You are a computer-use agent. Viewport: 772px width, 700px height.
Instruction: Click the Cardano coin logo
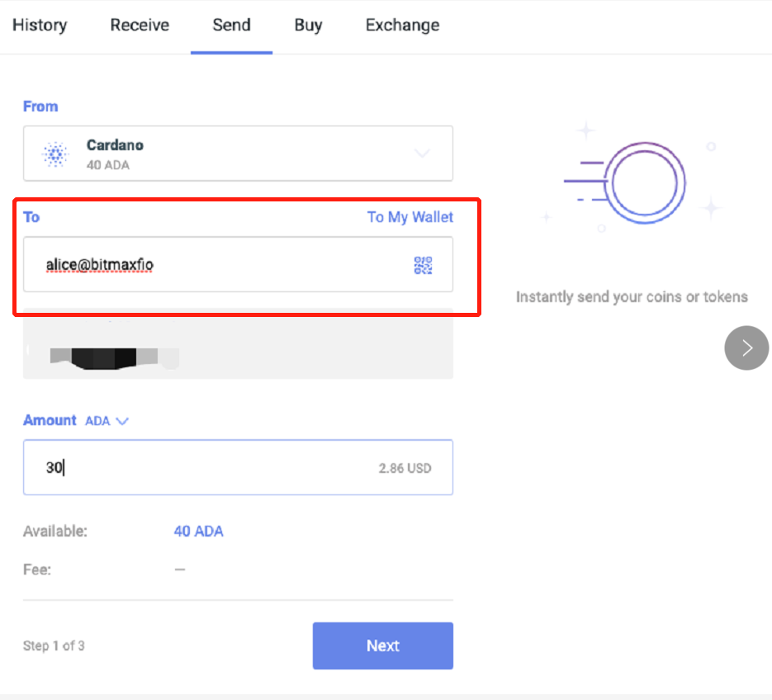[55, 154]
